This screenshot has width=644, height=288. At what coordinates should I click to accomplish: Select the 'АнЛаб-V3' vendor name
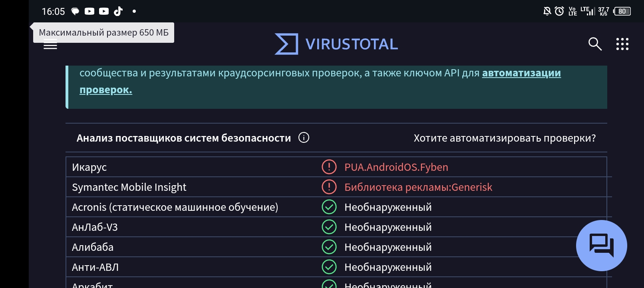(95, 227)
